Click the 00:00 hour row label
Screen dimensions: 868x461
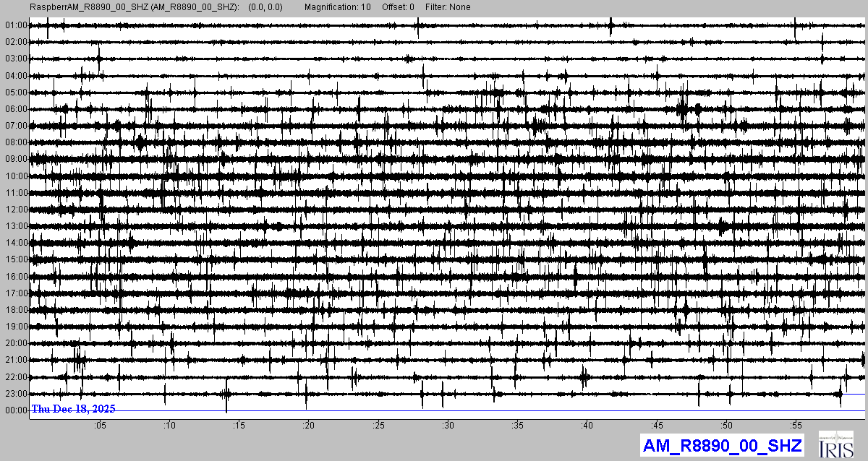point(16,410)
